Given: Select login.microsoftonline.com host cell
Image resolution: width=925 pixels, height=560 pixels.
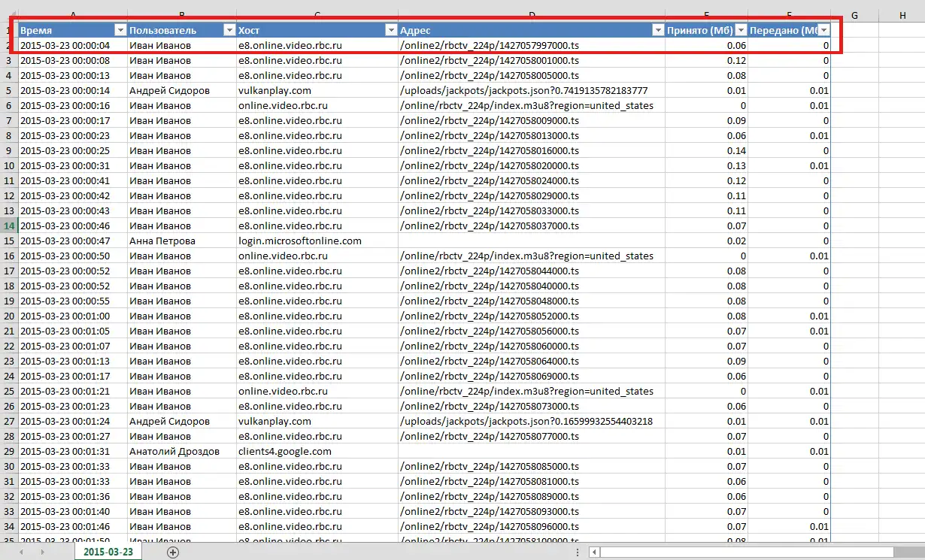Looking at the screenshot, I should [317, 241].
